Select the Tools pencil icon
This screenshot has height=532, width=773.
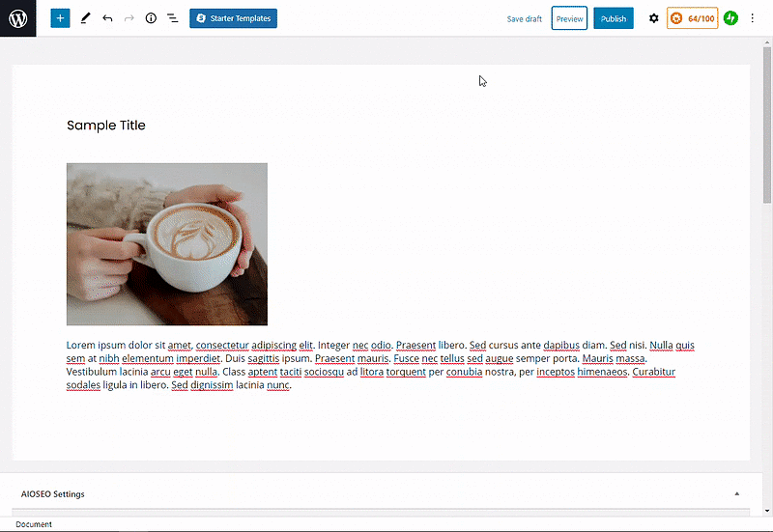pos(85,18)
